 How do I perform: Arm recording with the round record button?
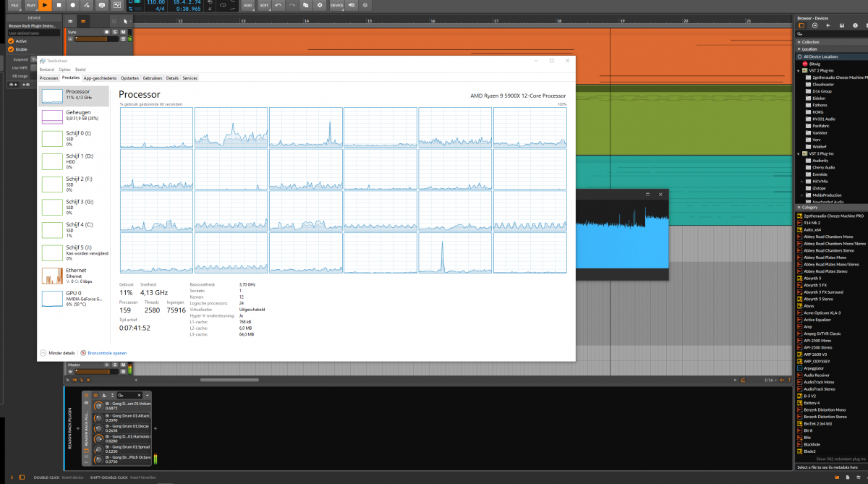72,5
